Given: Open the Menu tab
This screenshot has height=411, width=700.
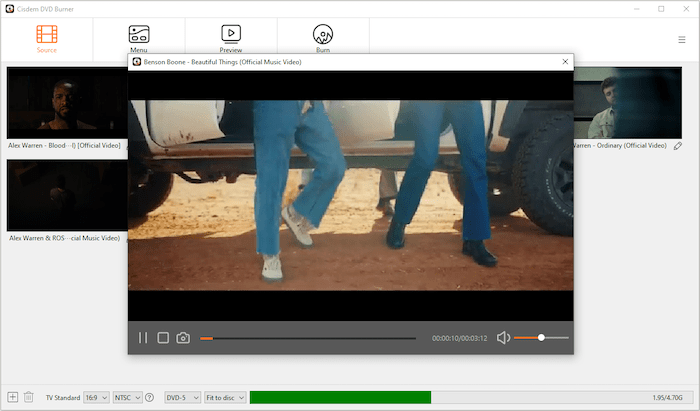Looking at the screenshot, I should [x=139, y=39].
